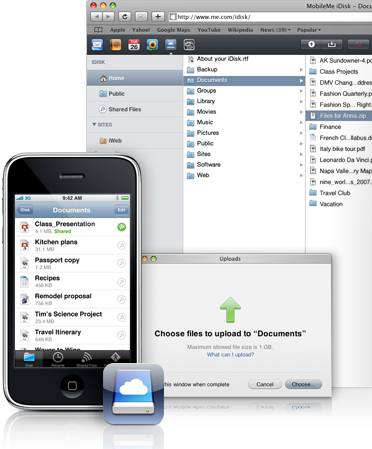Screen dimensions: 372x449
Task: Tap the Recents clock tab on iPhone
Action: [58, 359]
